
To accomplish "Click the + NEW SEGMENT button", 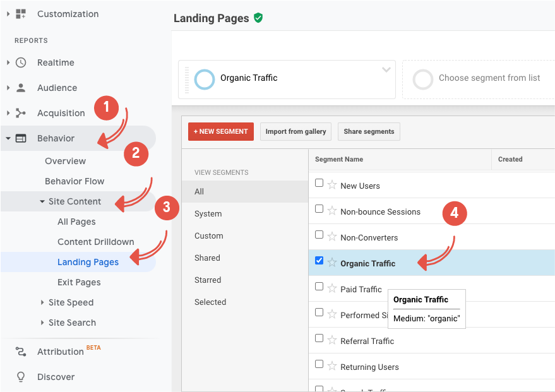I will pyautogui.click(x=221, y=131).
